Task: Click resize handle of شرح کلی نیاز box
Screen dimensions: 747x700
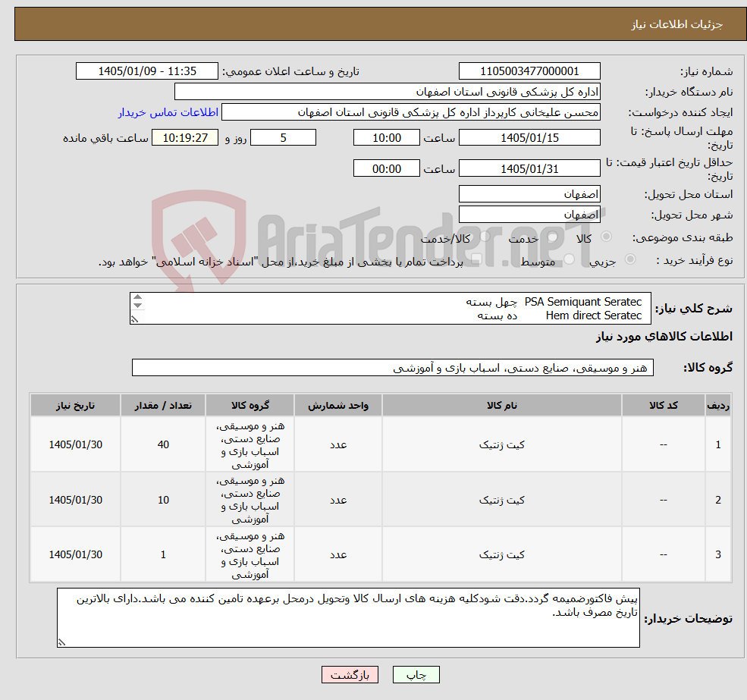Action: point(134,320)
